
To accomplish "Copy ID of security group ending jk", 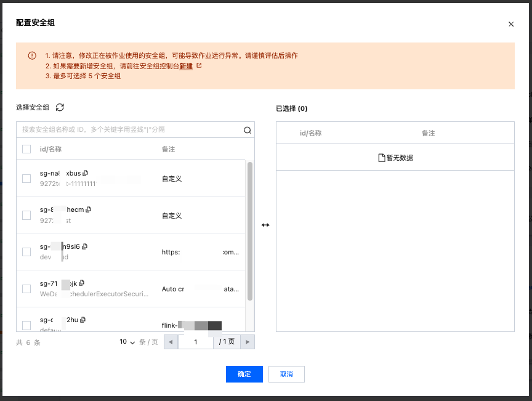I will coord(81,283).
